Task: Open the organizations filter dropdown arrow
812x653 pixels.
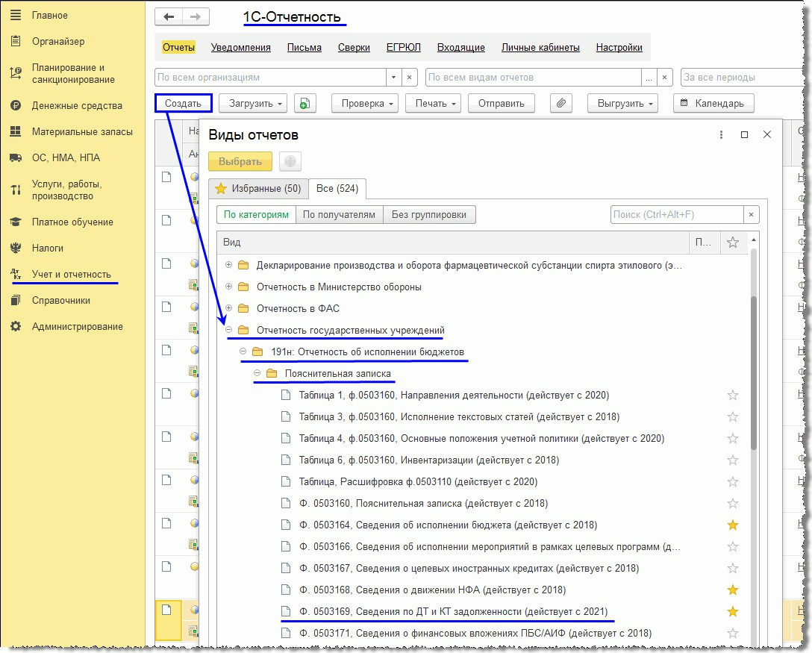Action: click(393, 77)
